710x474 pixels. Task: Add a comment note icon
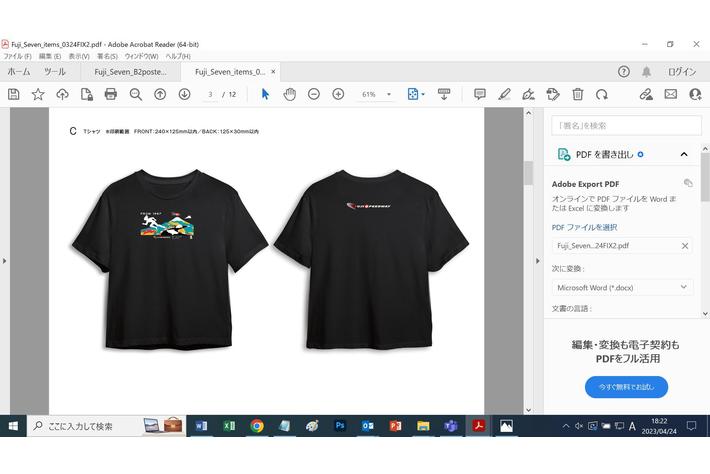pos(480,94)
